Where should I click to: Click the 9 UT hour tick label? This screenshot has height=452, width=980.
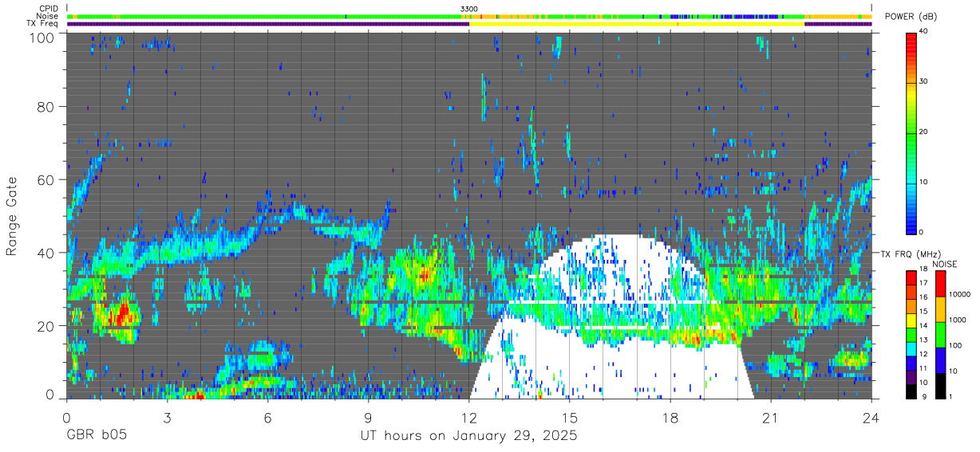[x=369, y=417]
